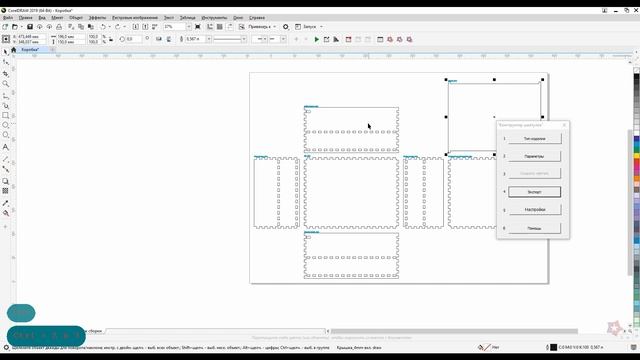Image resolution: width=640 pixels, height=360 pixels.
Task: Open the Help menu
Action: point(257,18)
